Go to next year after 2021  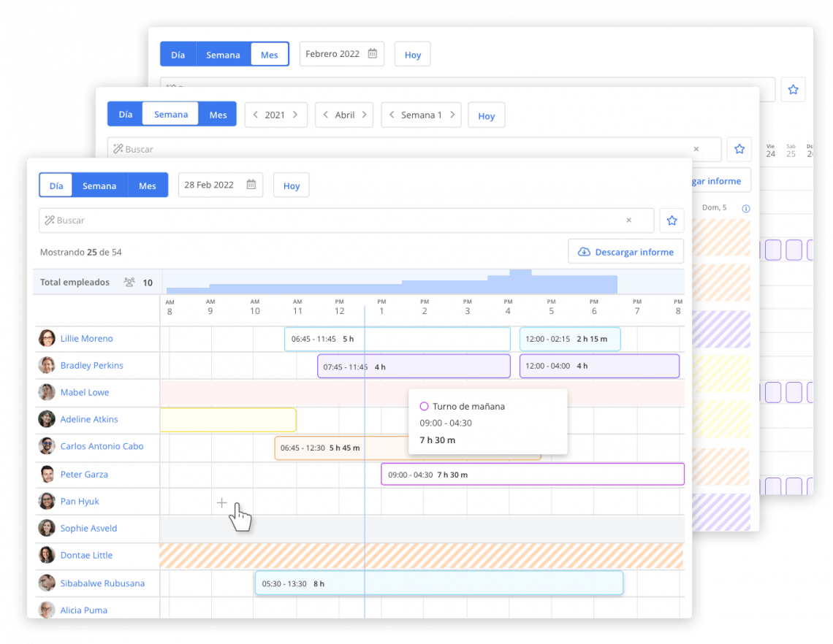(295, 115)
